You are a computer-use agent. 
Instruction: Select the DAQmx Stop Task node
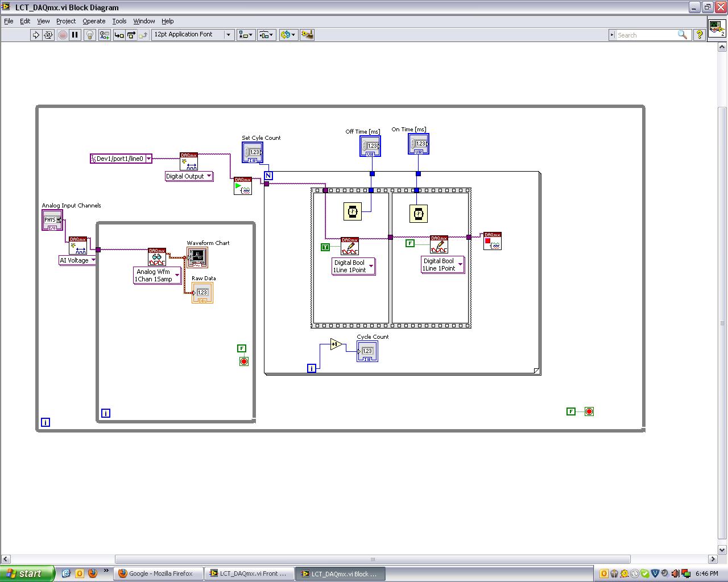click(493, 241)
